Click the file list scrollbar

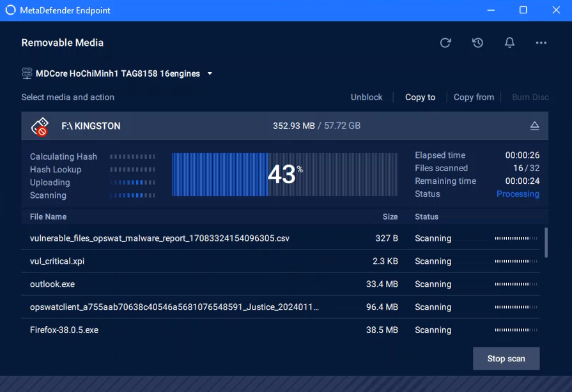pos(546,243)
